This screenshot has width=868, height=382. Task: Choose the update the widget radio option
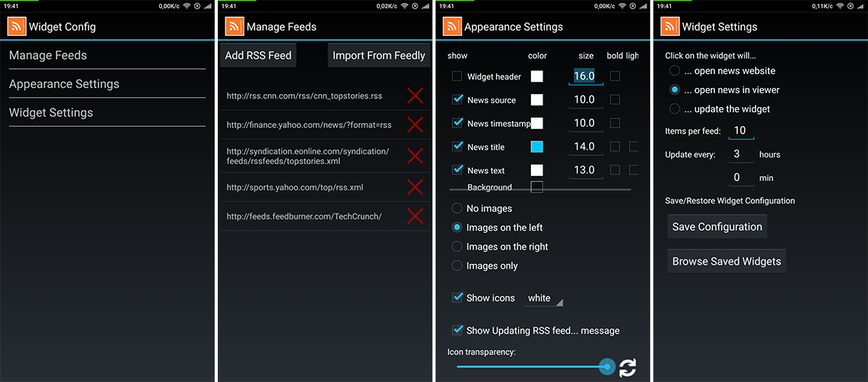(x=675, y=109)
